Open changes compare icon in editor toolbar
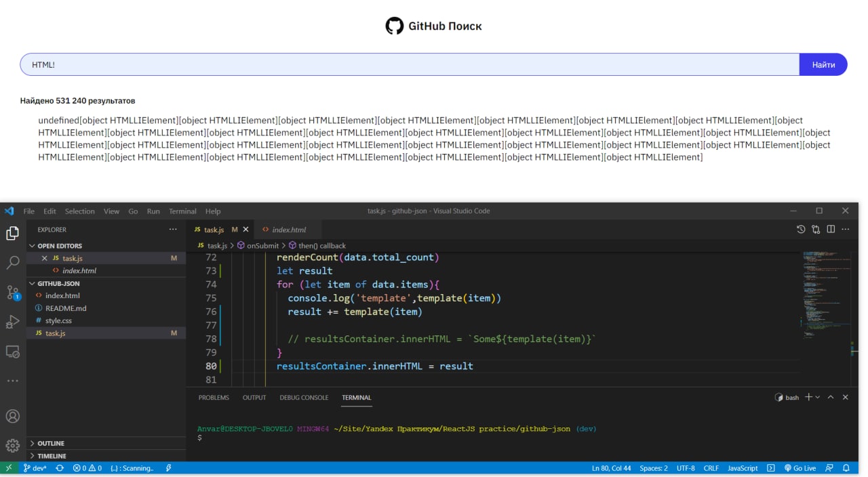868x477 pixels. click(x=816, y=230)
